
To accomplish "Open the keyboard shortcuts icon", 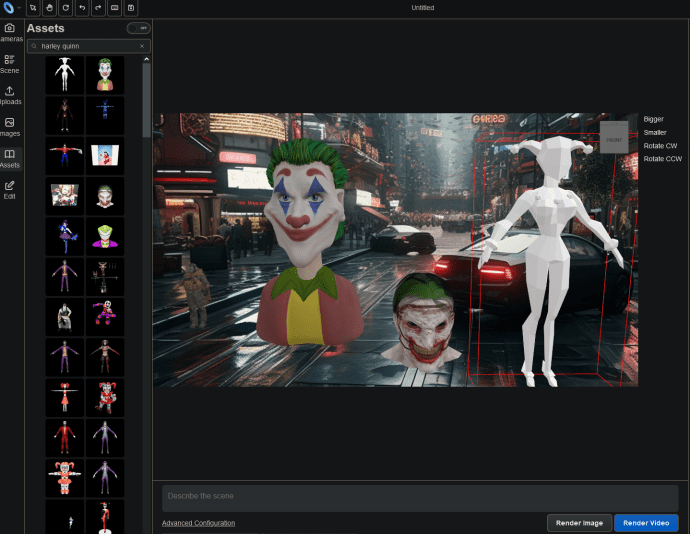I will [114, 8].
